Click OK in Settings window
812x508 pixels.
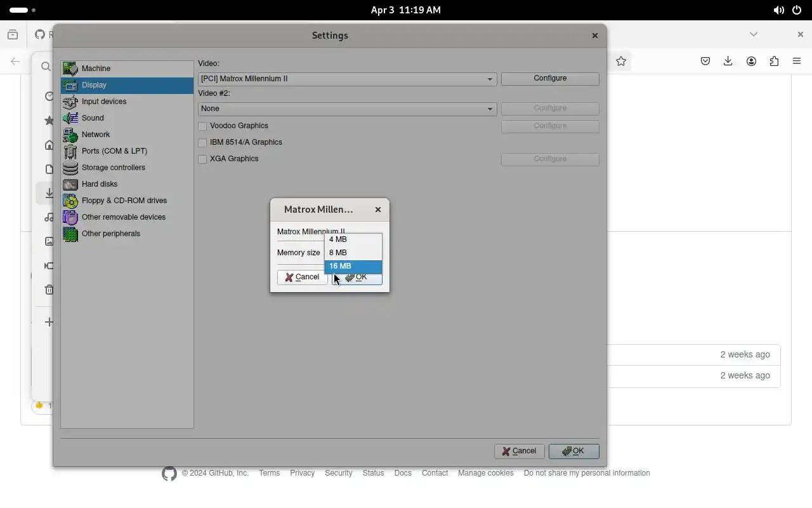[x=574, y=451]
